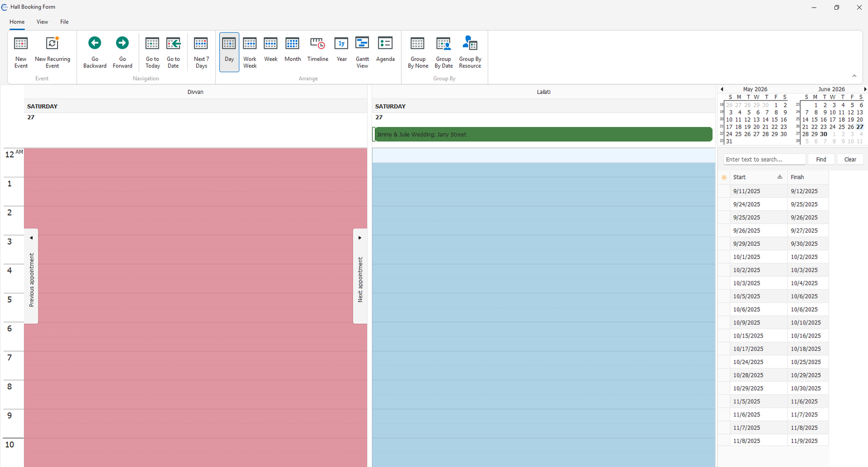Go Forward in the calendar
Screen dimensions: 868x467
click(123, 53)
